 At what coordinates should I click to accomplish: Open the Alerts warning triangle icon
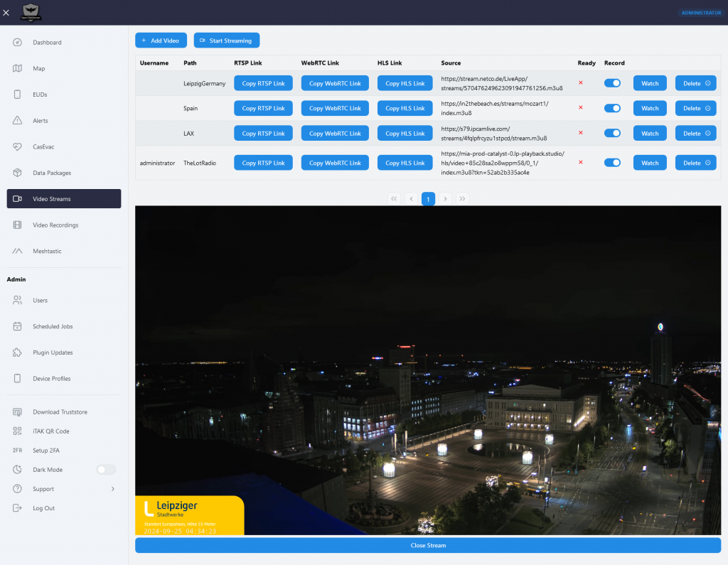pos(17,120)
